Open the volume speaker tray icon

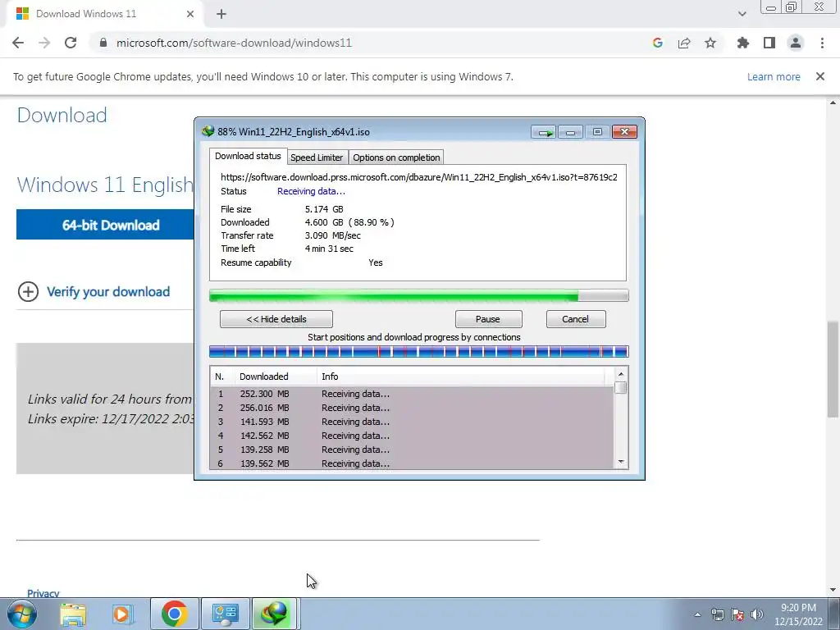[757, 614]
